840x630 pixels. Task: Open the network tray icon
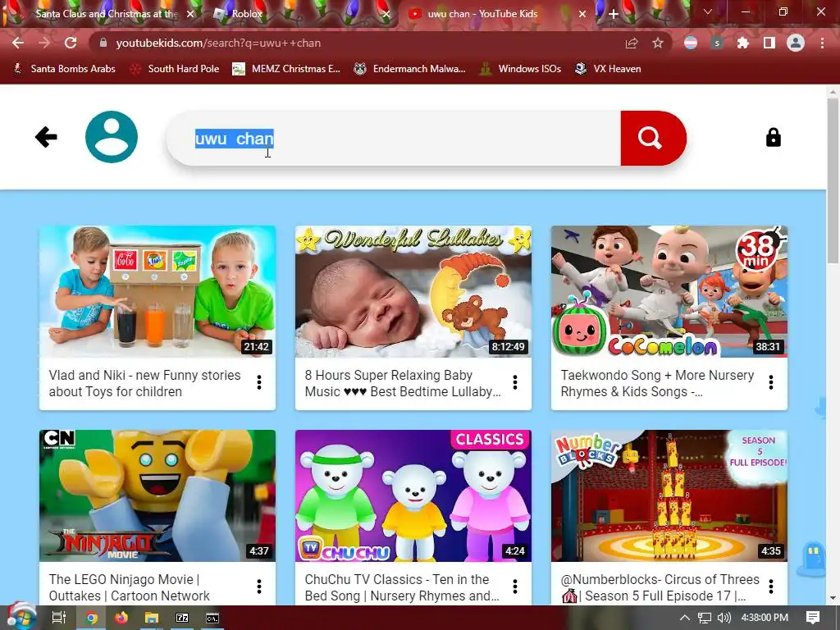[x=705, y=618]
